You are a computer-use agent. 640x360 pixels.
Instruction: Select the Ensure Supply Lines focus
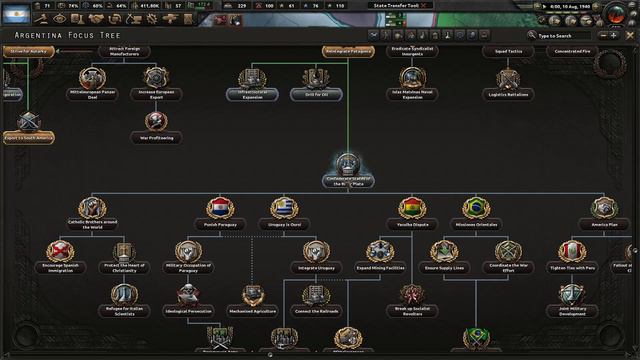point(444,257)
